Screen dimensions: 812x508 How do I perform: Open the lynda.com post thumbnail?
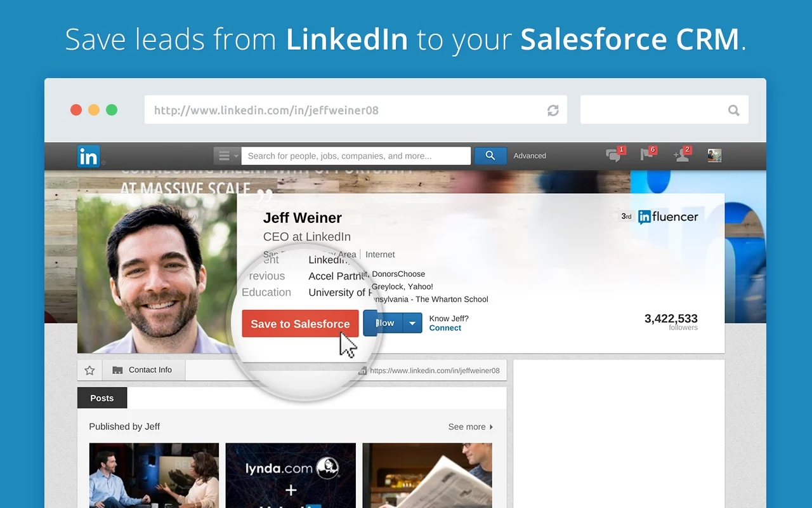pos(291,476)
